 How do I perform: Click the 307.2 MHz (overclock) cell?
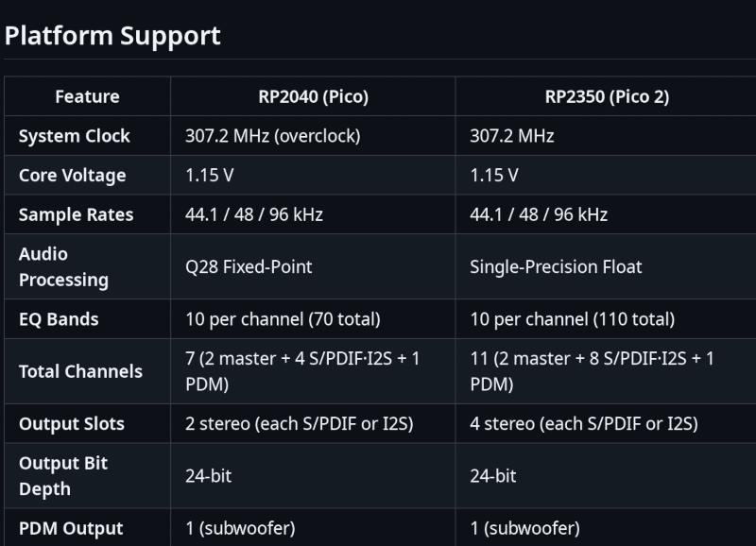click(272, 136)
